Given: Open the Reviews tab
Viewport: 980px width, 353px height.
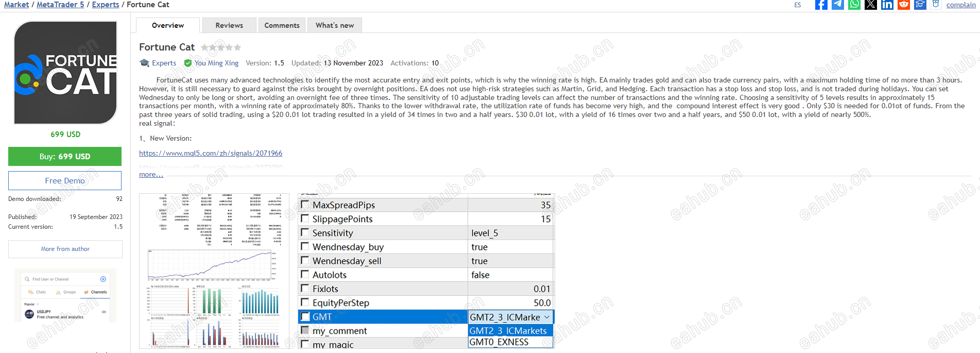Looking at the screenshot, I should coord(229,25).
